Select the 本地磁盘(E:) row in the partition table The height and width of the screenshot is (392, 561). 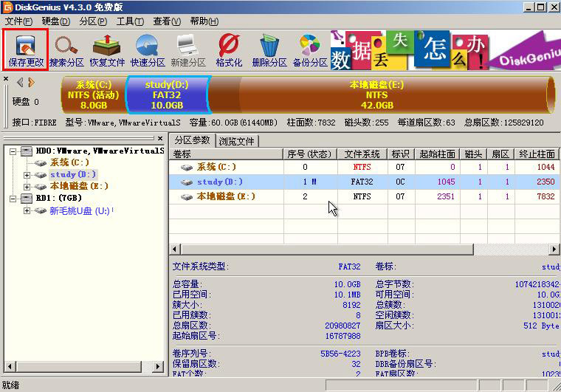point(364,196)
